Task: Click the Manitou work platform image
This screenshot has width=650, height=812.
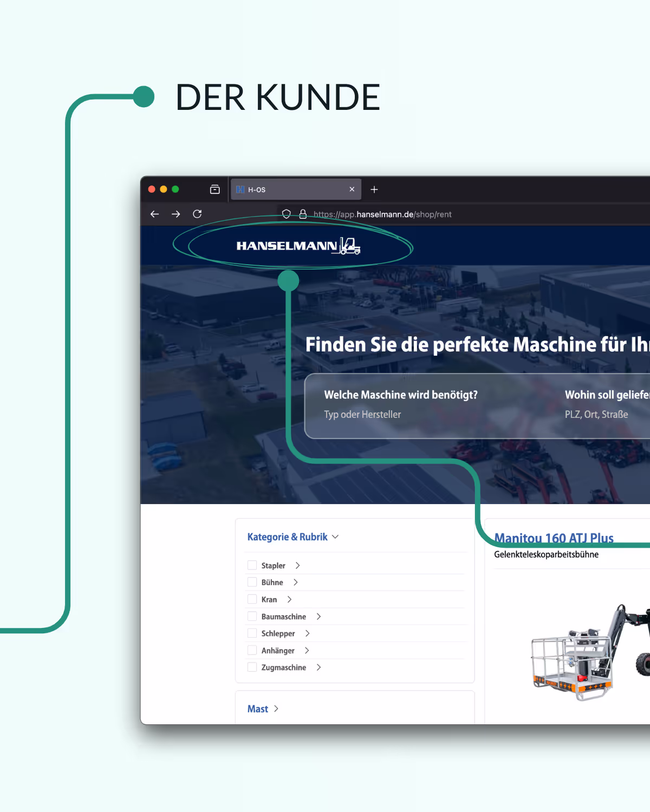Action: click(x=590, y=652)
